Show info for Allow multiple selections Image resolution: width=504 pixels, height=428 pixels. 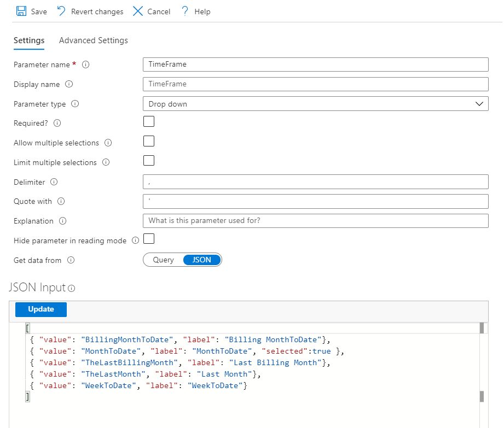point(108,143)
